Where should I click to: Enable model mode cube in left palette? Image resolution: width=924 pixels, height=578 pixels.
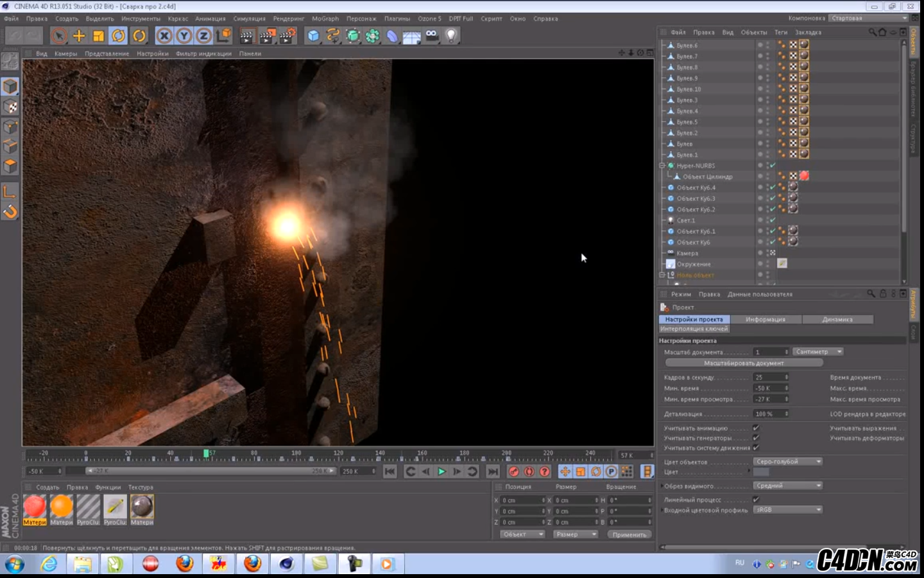click(x=10, y=86)
